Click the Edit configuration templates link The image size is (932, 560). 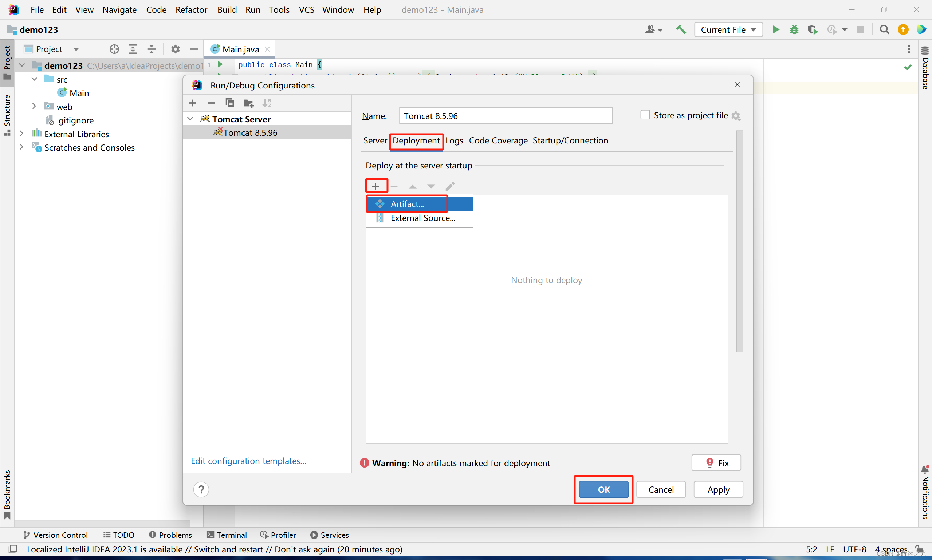point(248,460)
